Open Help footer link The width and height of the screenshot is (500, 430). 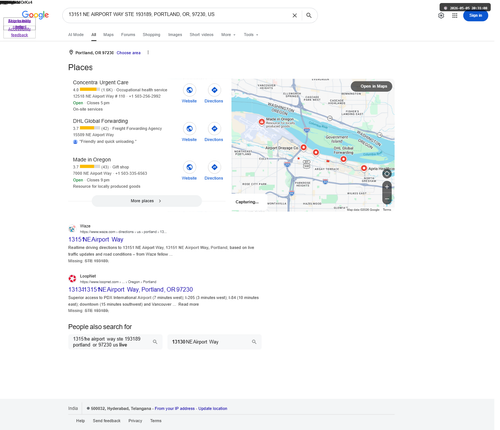80,421
